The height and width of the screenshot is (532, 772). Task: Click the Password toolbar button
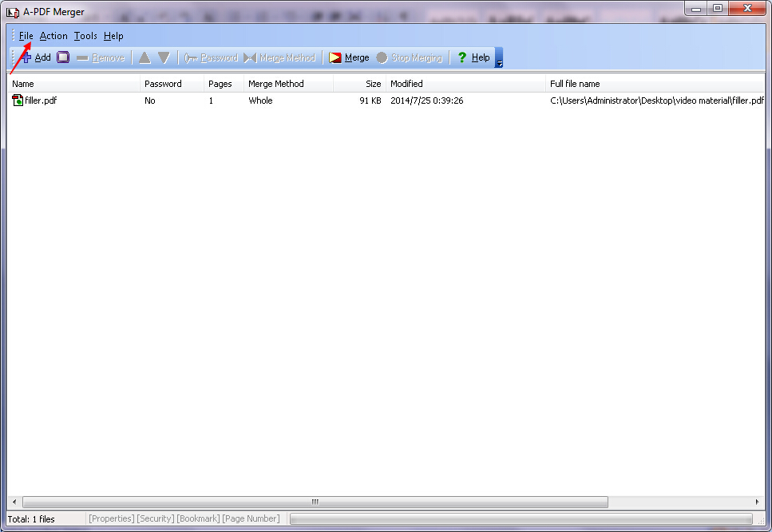tap(211, 58)
